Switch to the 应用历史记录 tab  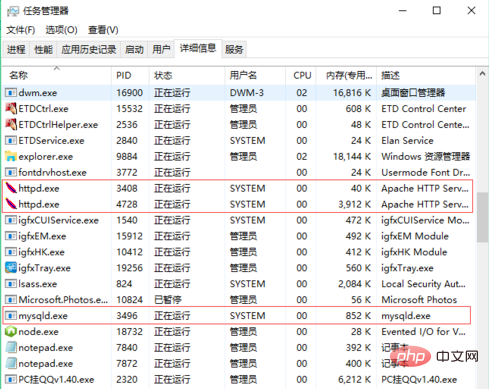coord(89,50)
